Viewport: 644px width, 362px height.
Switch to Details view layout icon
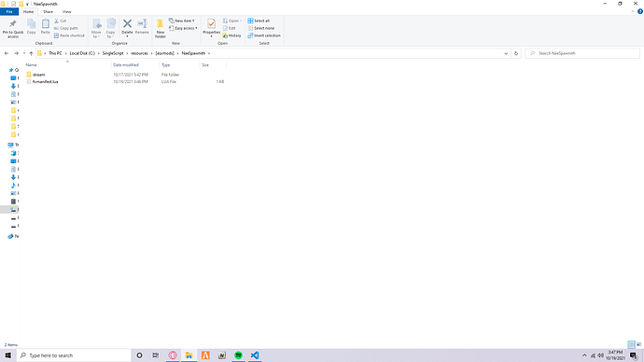point(631,345)
